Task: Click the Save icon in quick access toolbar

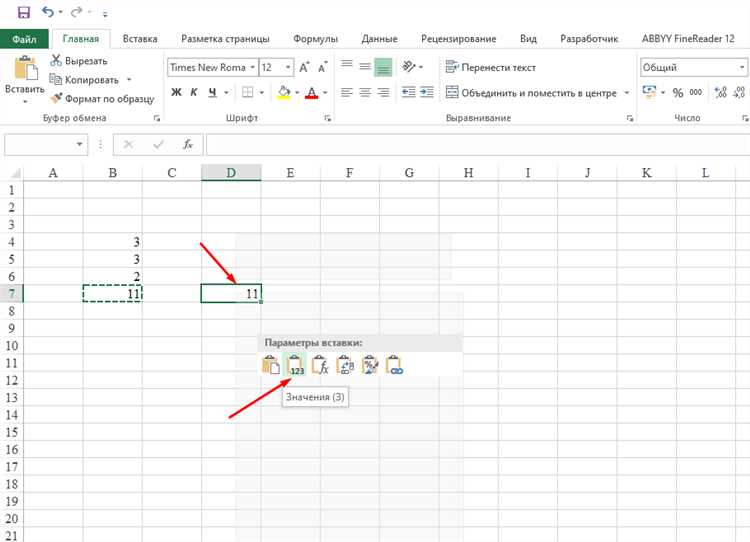Action: 23,12
